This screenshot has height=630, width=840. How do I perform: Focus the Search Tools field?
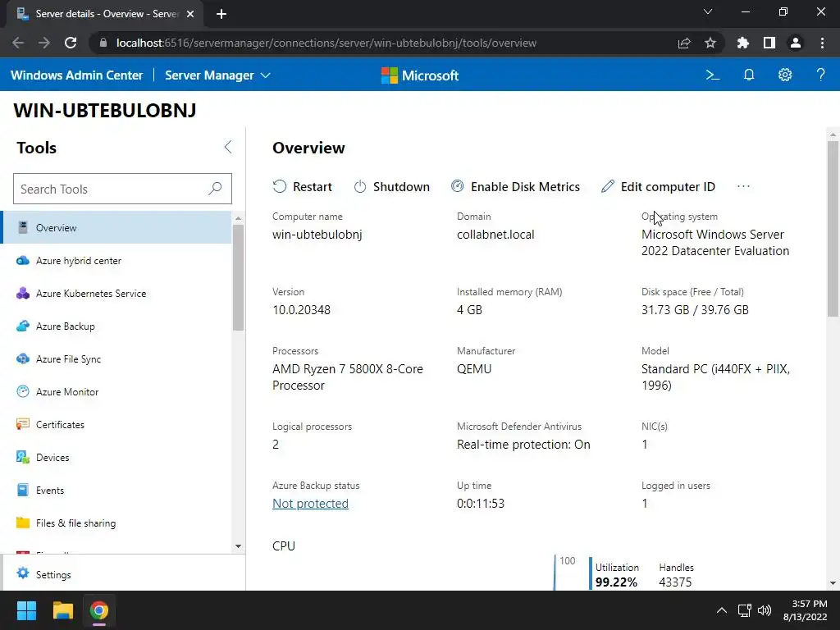click(122, 189)
